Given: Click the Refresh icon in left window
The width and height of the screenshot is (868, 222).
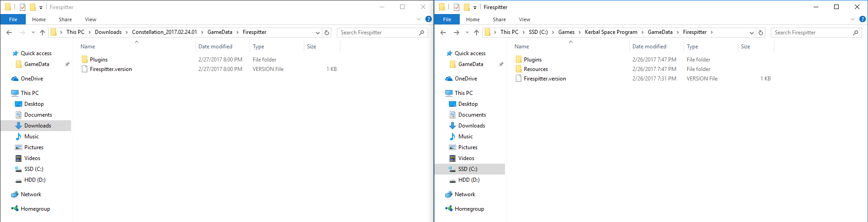Looking at the screenshot, I should (327, 33).
